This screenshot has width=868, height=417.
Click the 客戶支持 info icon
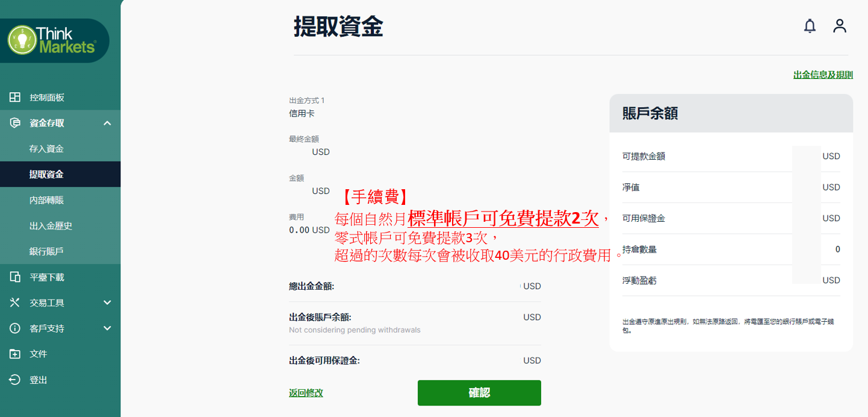point(15,328)
